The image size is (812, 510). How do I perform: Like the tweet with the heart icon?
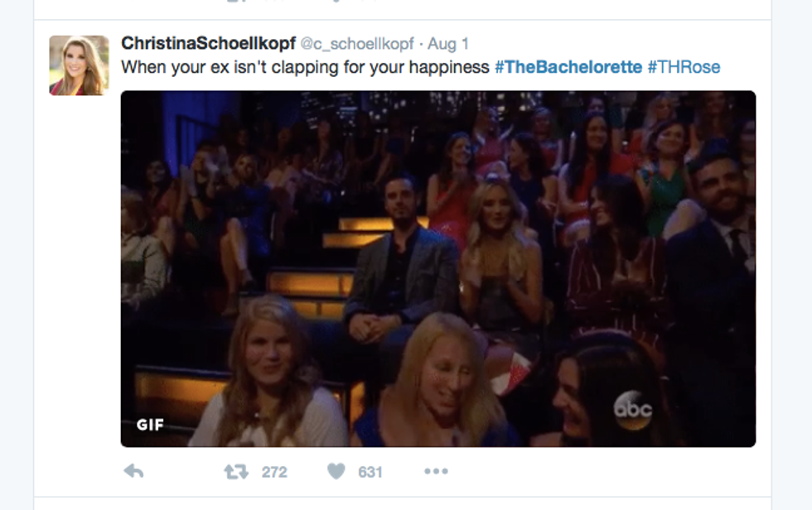click(336, 471)
